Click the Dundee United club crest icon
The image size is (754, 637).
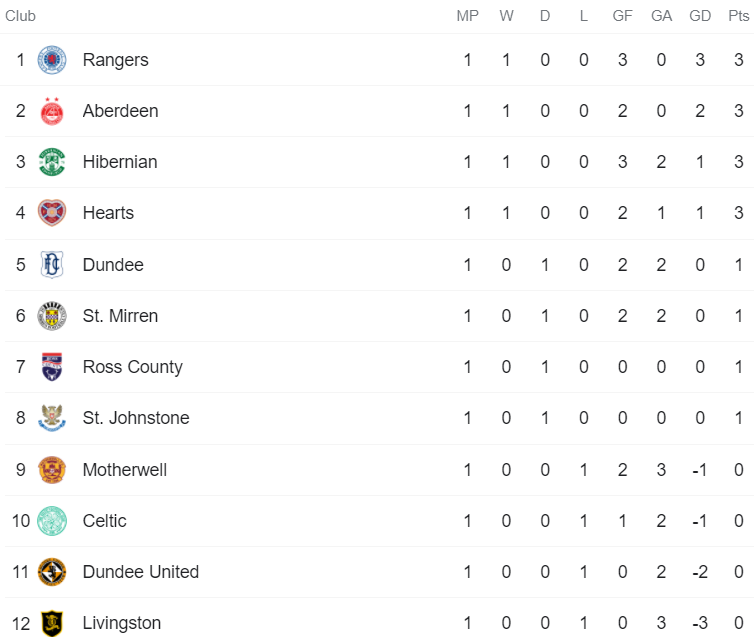point(52,572)
